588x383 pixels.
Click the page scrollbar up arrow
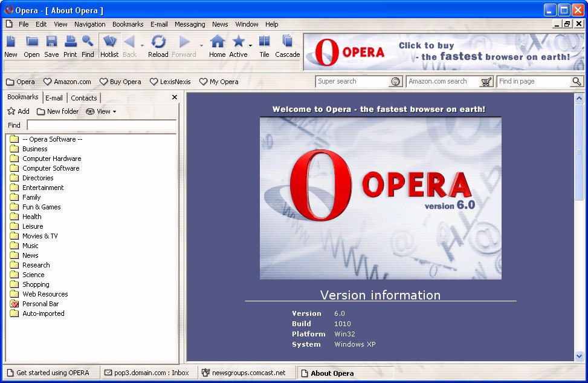579,99
